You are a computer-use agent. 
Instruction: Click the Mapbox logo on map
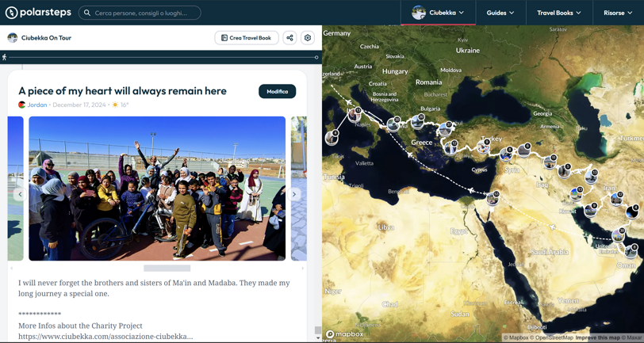pos(345,335)
